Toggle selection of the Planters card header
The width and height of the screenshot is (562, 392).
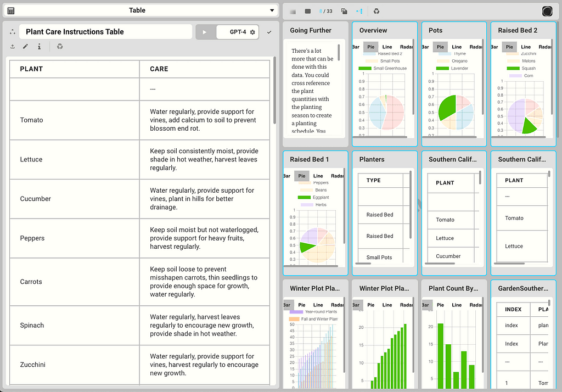coord(385,160)
